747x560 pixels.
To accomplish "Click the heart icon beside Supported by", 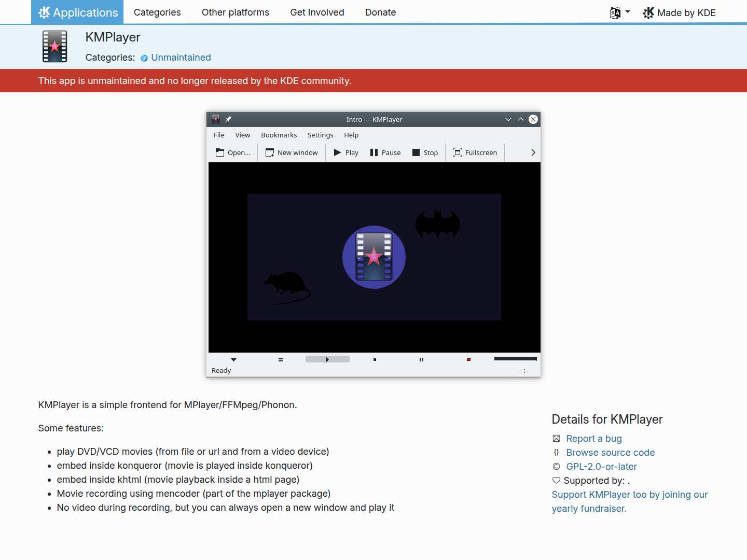I will coord(556,481).
